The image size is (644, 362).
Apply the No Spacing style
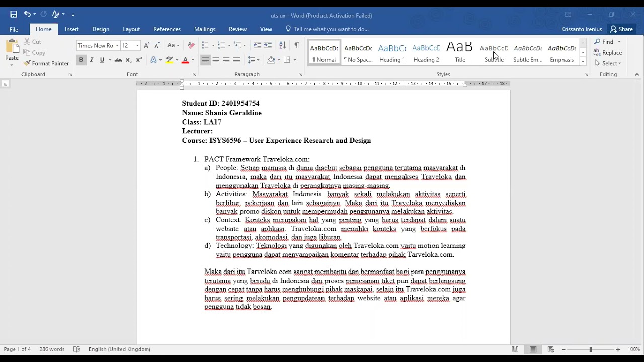(358, 53)
